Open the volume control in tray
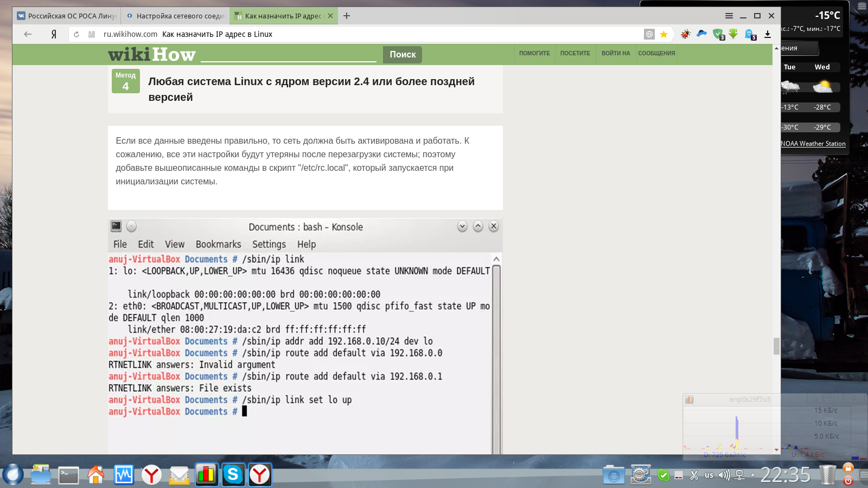This screenshot has width=868, height=488. pos(724,476)
